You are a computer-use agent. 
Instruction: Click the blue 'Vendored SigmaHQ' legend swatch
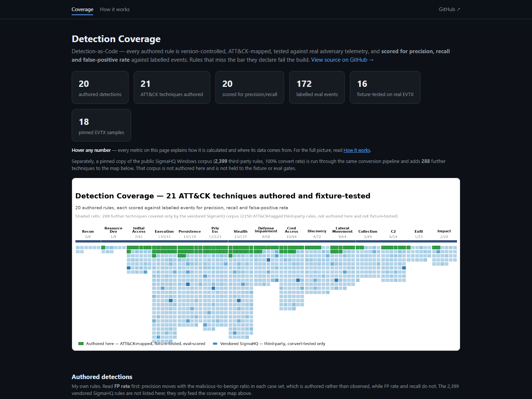click(x=215, y=344)
